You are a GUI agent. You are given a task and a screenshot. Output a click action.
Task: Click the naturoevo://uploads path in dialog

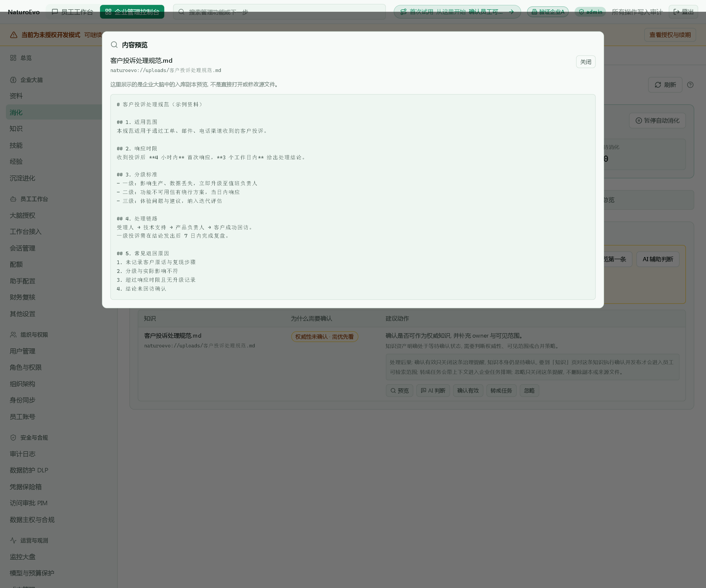[166, 70]
